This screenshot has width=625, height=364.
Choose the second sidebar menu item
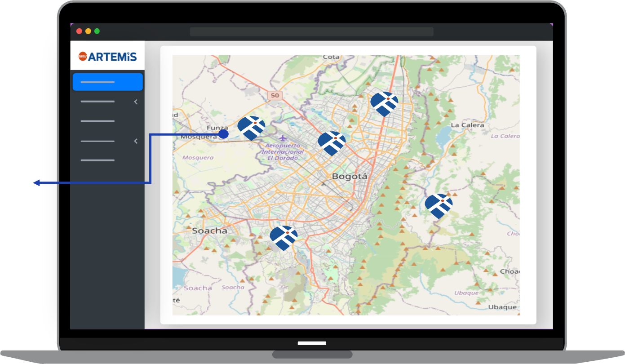[x=98, y=102]
